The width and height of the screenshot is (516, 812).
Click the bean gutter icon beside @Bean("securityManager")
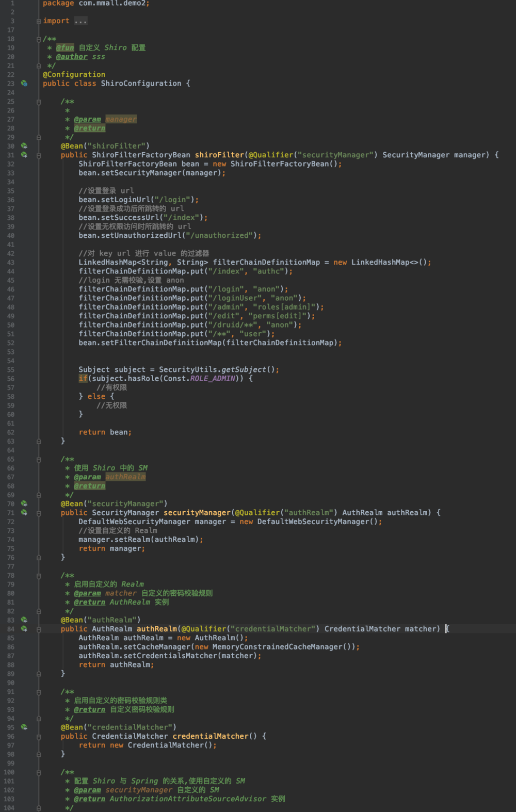(24, 504)
